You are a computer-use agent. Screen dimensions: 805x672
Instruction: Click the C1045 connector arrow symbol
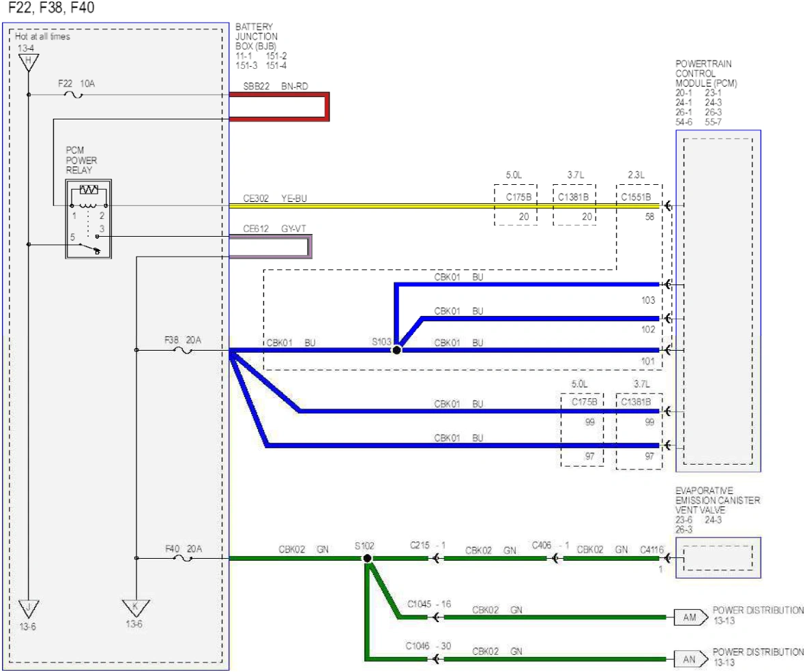click(435, 617)
